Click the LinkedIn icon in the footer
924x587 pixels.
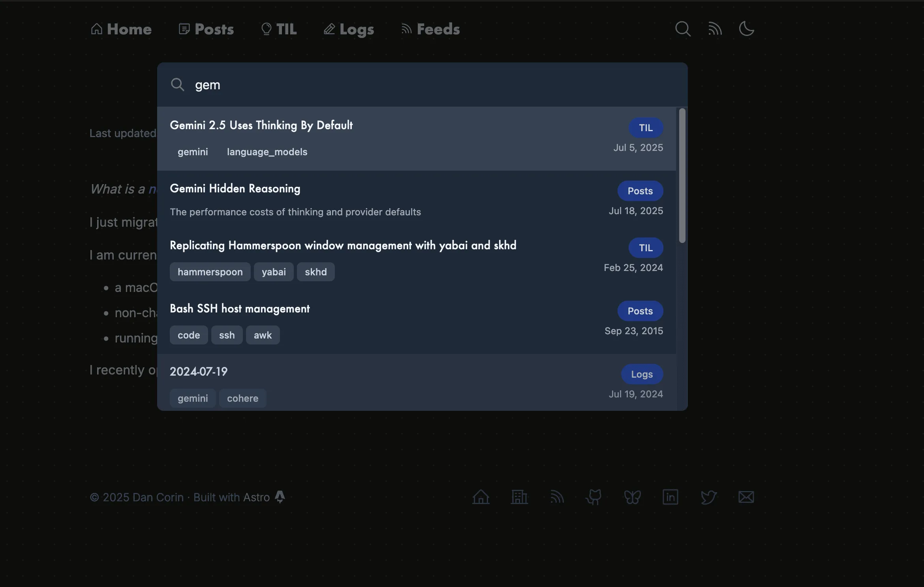[x=670, y=497]
